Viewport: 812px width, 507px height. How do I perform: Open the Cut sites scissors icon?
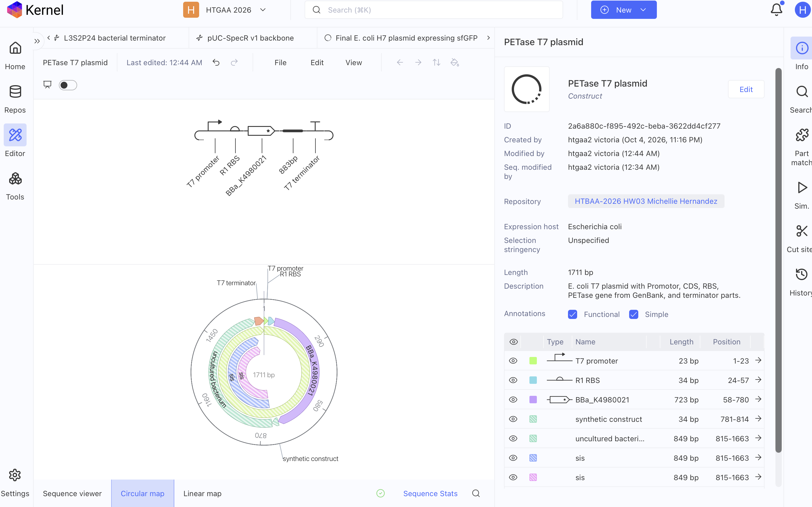802,231
